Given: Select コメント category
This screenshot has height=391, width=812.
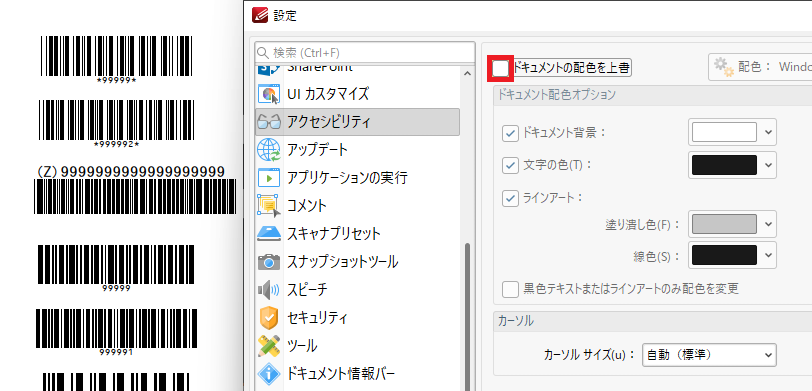Looking at the screenshot, I should pyautogui.click(x=357, y=206).
